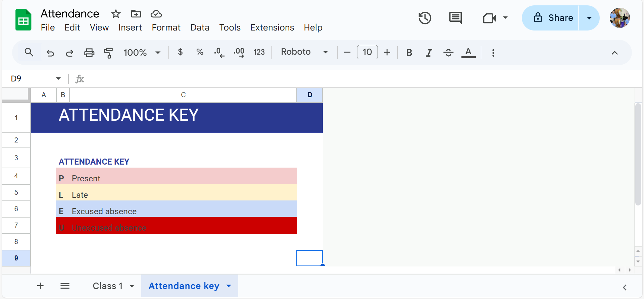Open the Edit menu
644x299 pixels.
[x=72, y=27]
